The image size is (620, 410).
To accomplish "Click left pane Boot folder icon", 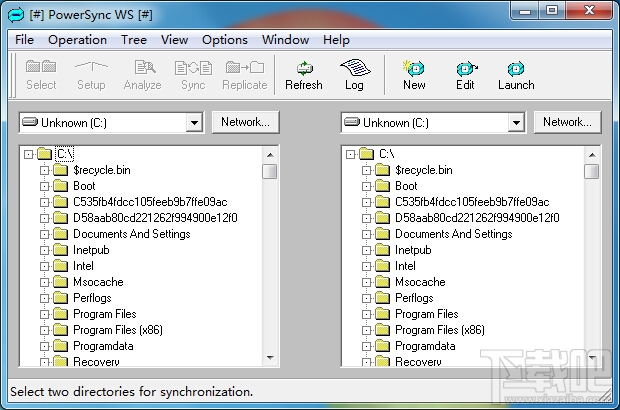I will (60, 186).
